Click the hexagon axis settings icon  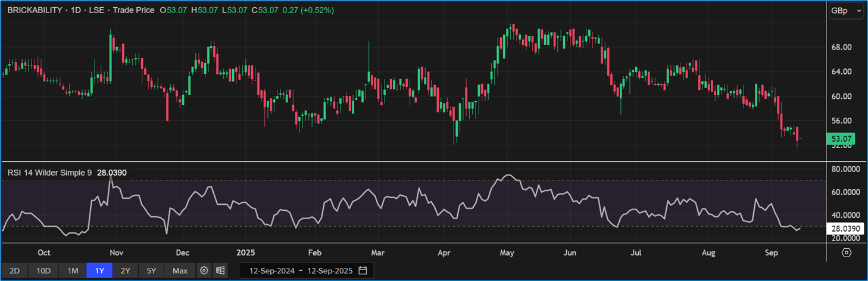click(847, 252)
